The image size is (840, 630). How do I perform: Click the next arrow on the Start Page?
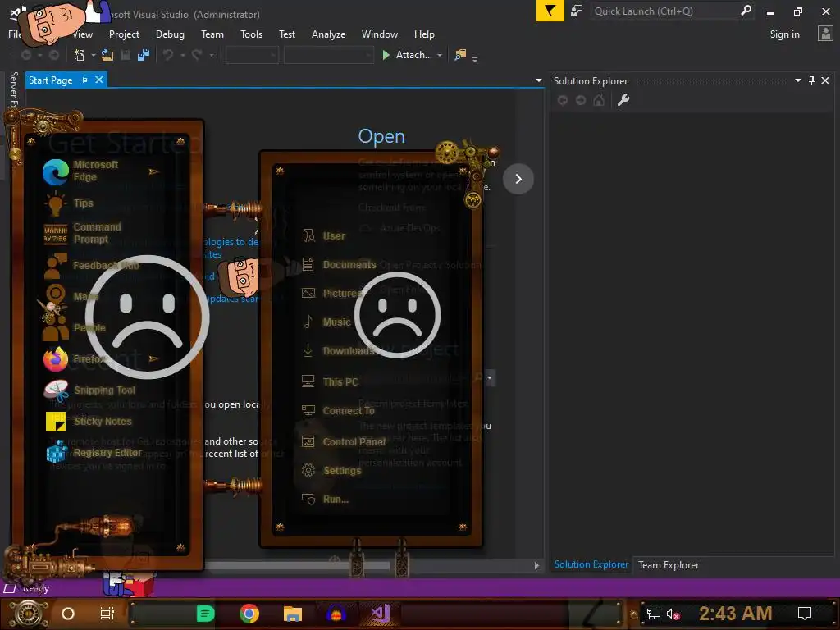pos(518,179)
